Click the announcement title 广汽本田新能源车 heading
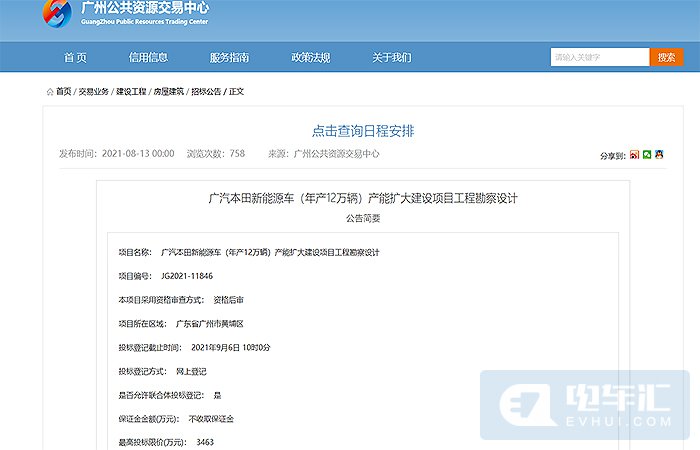 coord(363,198)
